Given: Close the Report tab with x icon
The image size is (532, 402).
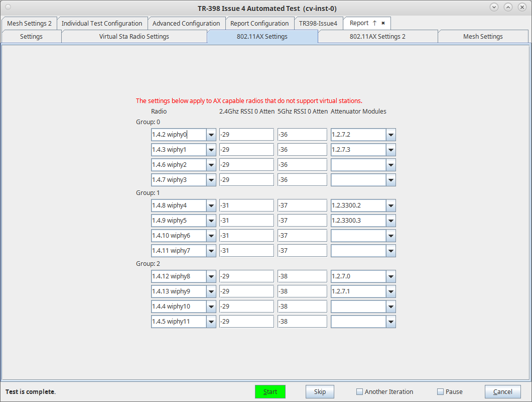Looking at the screenshot, I should [x=383, y=23].
